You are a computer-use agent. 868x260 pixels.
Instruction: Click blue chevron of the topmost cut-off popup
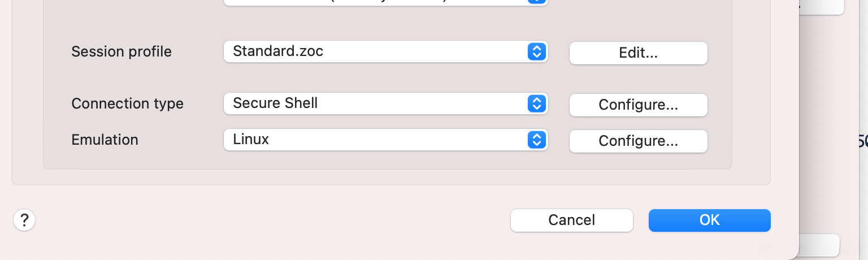pyautogui.click(x=536, y=2)
